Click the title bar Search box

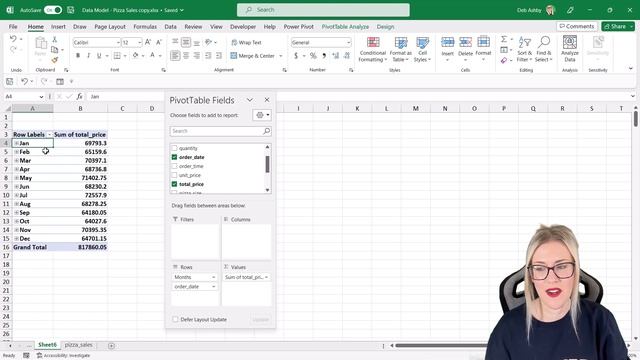tap(323, 10)
